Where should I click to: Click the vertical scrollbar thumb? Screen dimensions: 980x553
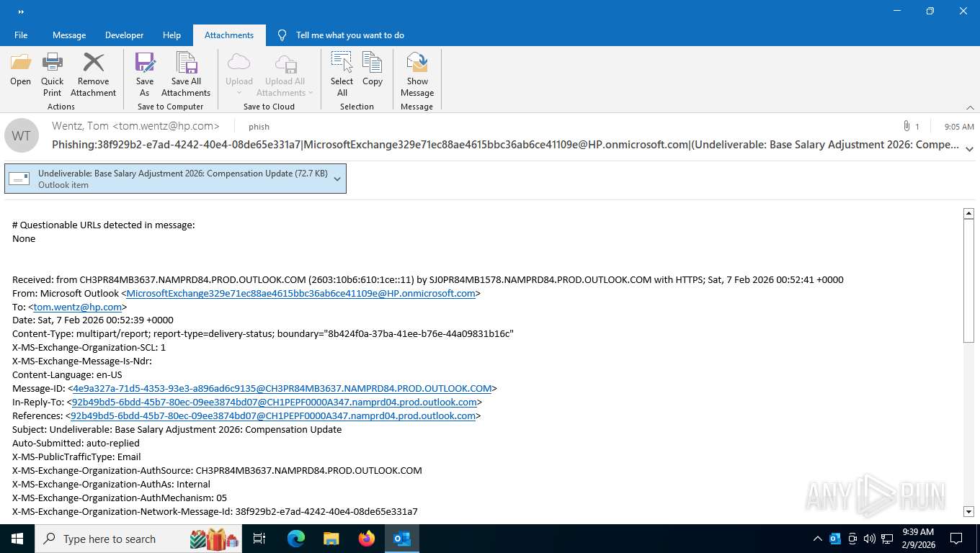[x=968, y=281]
